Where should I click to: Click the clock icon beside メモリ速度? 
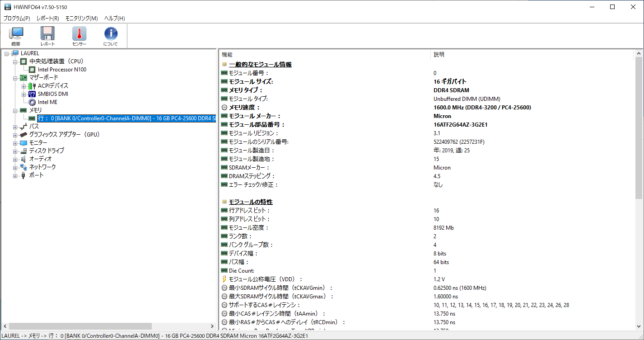coord(224,108)
